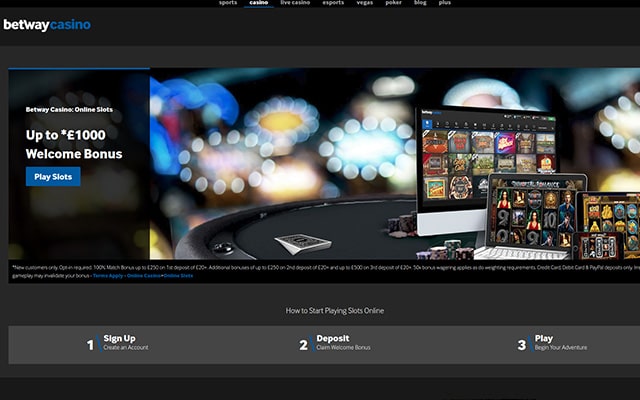Open the sports section in top navigation

pyautogui.click(x=228, y=2)
